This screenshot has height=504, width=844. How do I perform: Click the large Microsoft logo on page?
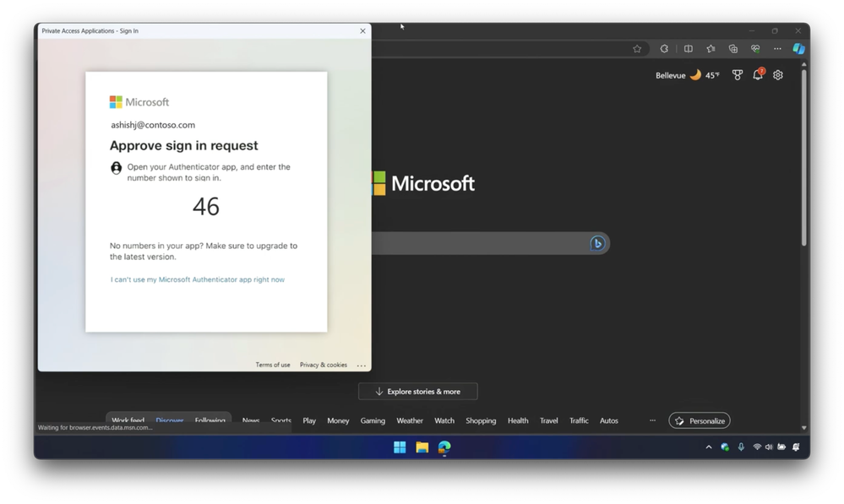pos(423,183)
